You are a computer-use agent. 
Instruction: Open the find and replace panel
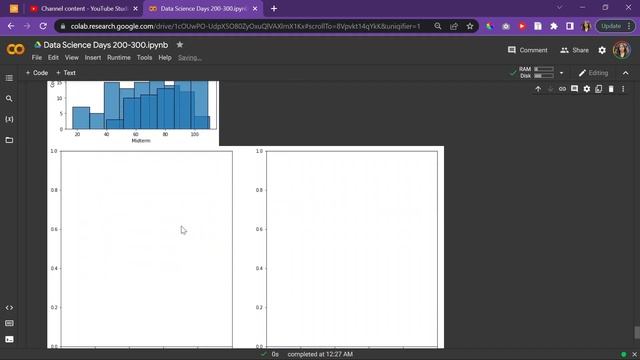click(x=9, y=98)
